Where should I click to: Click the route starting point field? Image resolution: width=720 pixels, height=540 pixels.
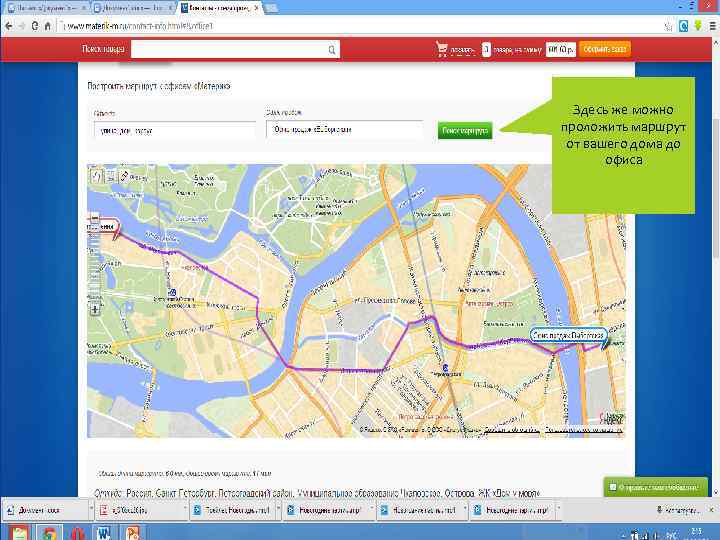point(174,131)
